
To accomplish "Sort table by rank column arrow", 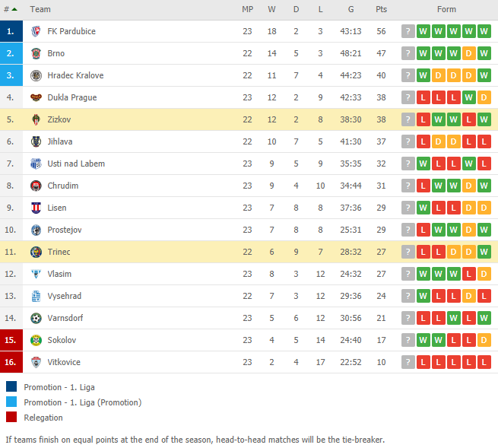I will [x=14, y=9].
